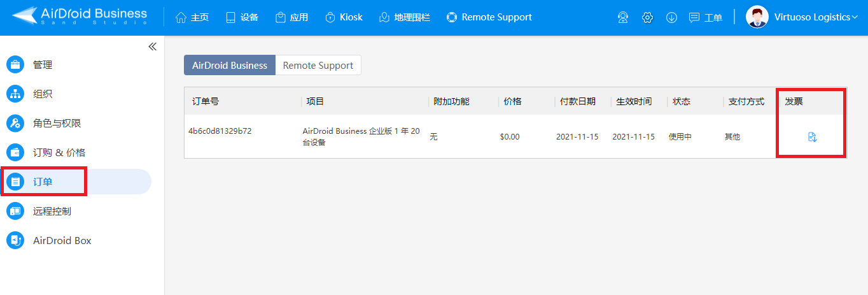Open the 应用 apps menu

tap(291, 17)
